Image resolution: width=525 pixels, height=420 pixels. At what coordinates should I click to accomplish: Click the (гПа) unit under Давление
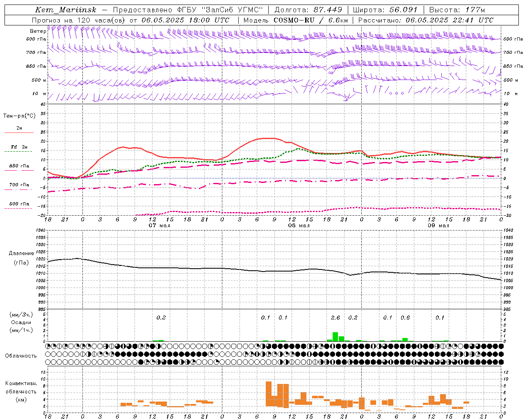point(21,263)
